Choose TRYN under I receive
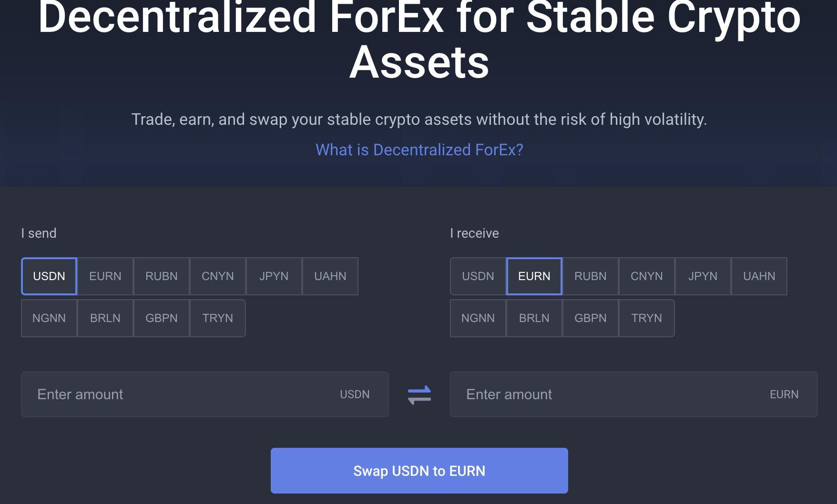 [x=647, y=318]
